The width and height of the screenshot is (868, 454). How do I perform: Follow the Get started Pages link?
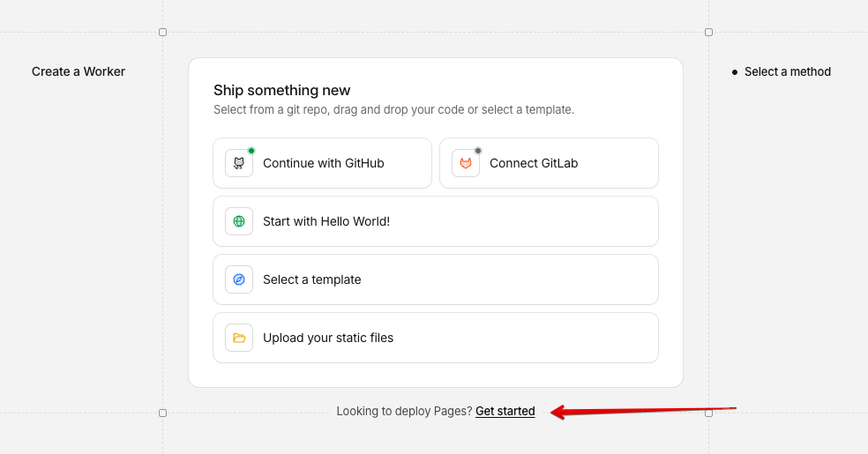click(505, 411)
